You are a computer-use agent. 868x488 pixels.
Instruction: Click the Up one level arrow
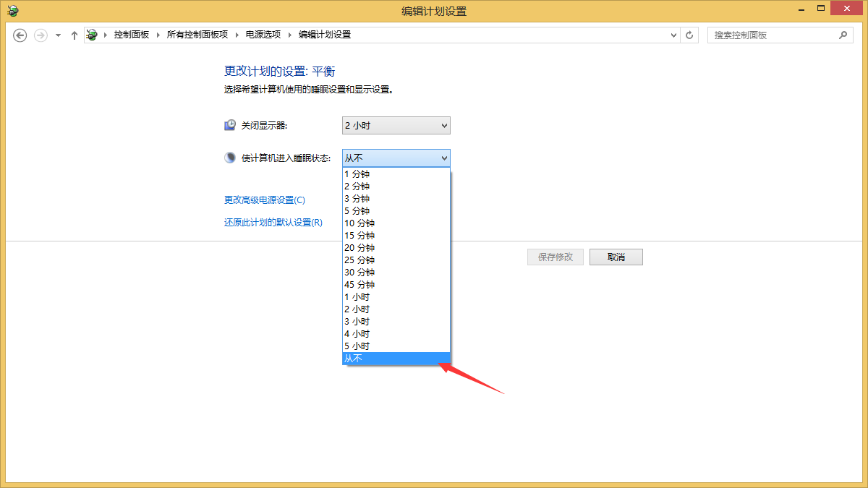pos(74,35)
